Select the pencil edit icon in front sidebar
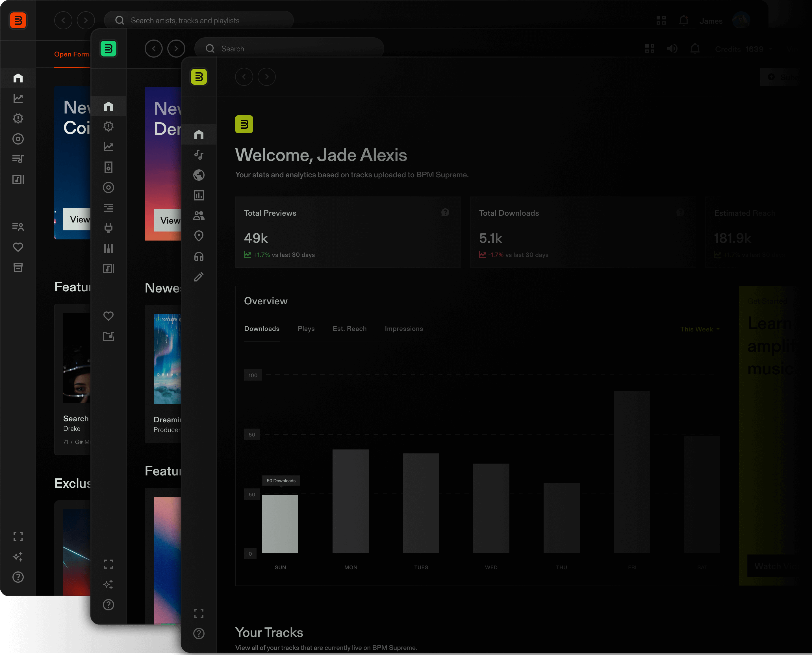Image resolution: width=812 pixels, height=655 pixels. 199,277
